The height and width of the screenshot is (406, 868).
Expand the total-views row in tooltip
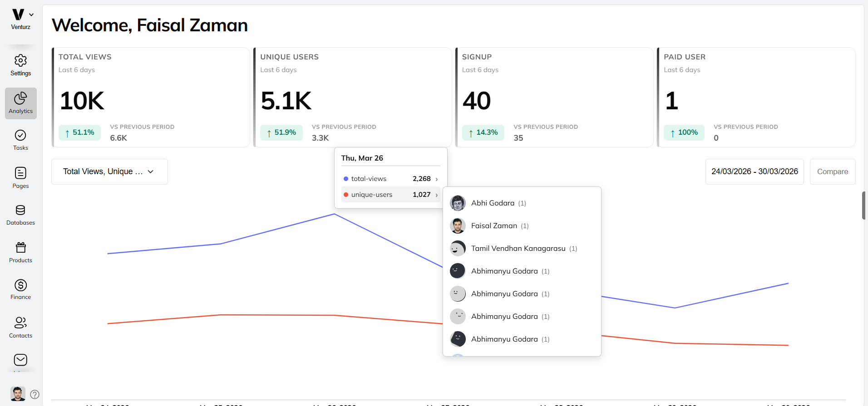(x=390, y=179)
